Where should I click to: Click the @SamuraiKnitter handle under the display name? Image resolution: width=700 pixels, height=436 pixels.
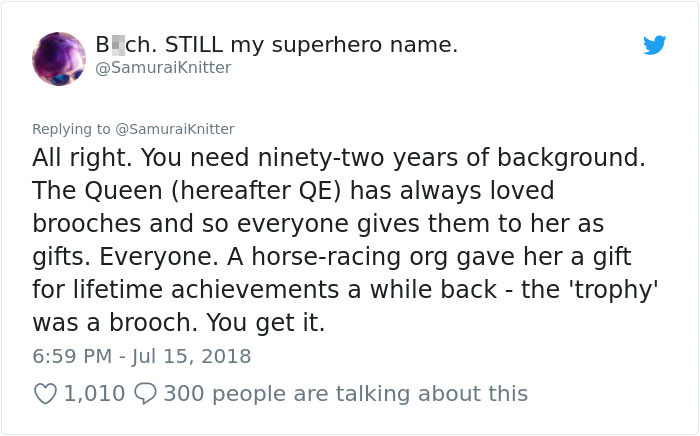[x=163, y=67]
